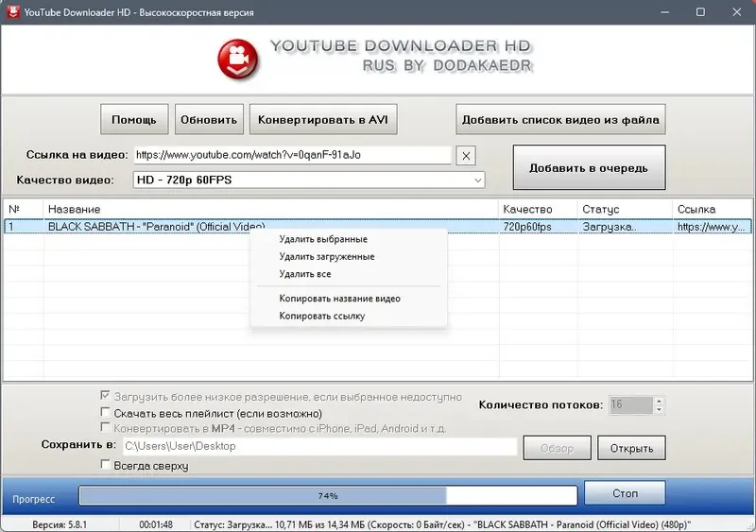This screenshot has height=532, width=756.
Task: Clear the video link with X button
Action: [466, 156]
